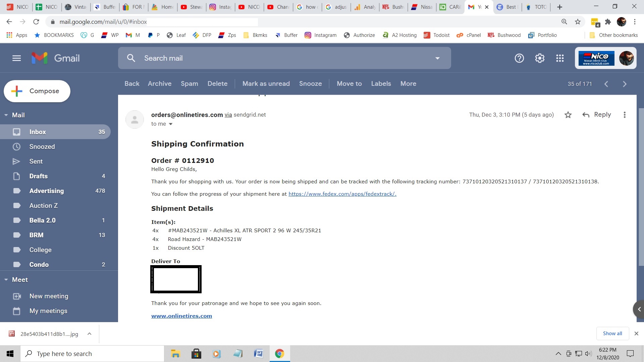Open Google account avatar in Gmail header
The width and height of the screenshot is (644, 362).
(x=626, y=58)
